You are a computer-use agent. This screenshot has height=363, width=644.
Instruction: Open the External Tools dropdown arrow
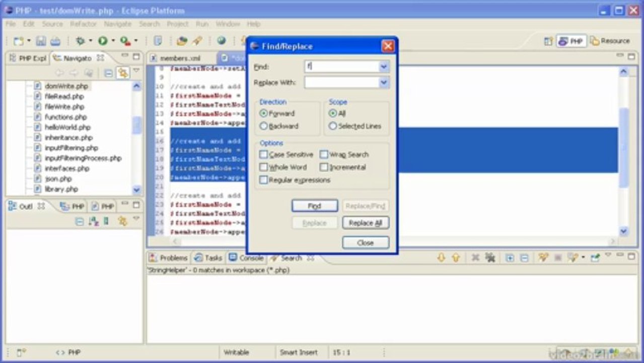(135, 41)
